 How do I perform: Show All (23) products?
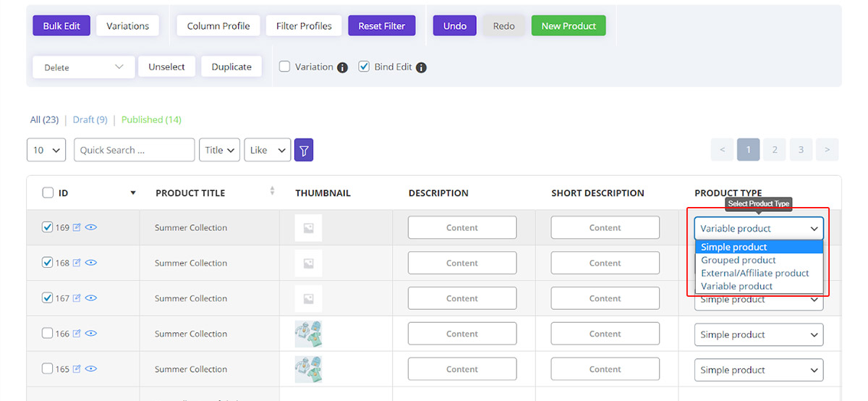click(x=44, y=119)
